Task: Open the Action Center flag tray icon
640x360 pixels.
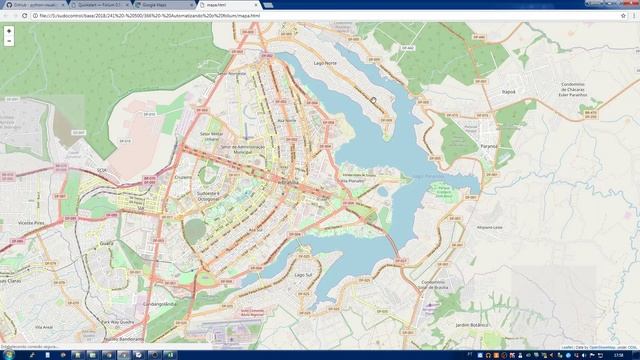Action: [x=592, y=356]
